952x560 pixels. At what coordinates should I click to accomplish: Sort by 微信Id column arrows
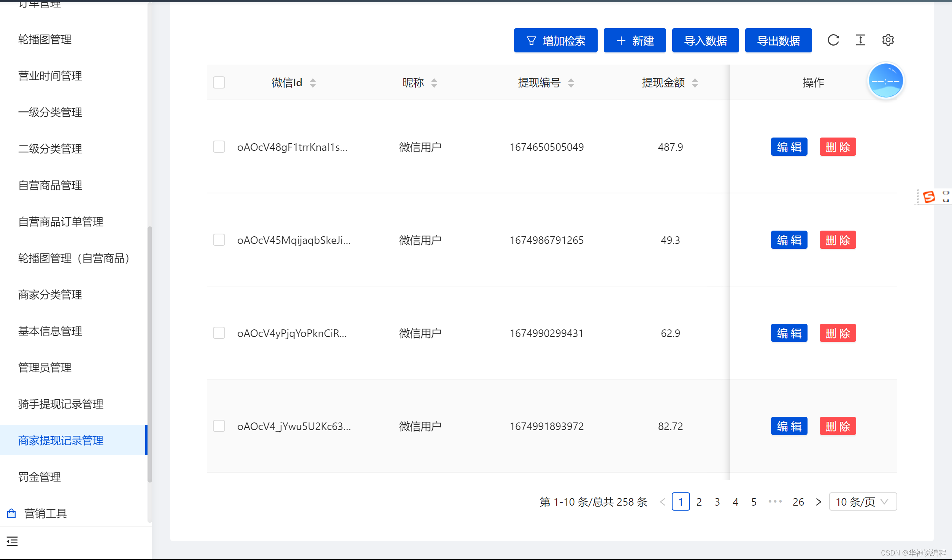pos(313,83)
